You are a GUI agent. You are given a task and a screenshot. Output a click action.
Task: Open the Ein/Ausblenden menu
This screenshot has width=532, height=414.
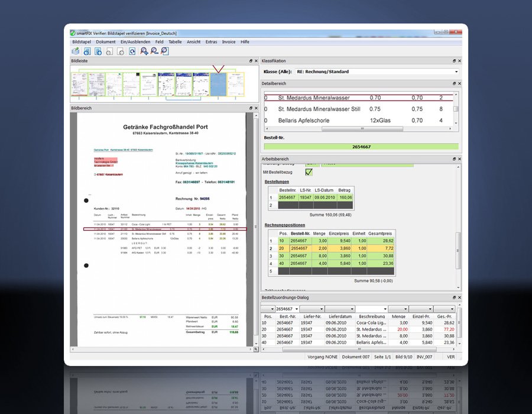coord(135,42)
